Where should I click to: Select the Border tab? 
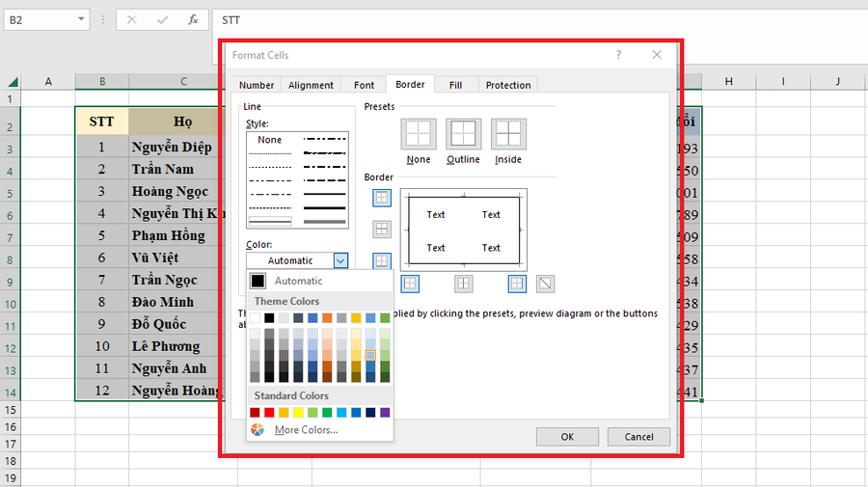410,84
